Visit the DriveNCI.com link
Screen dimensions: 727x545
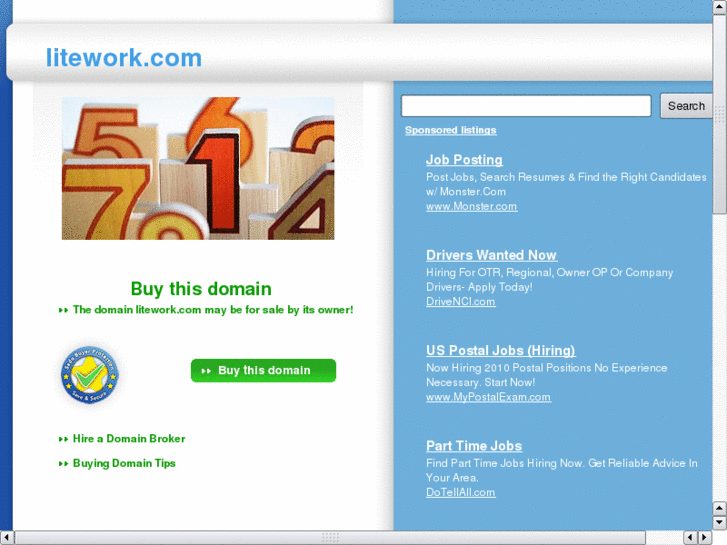tap(460, 301)
